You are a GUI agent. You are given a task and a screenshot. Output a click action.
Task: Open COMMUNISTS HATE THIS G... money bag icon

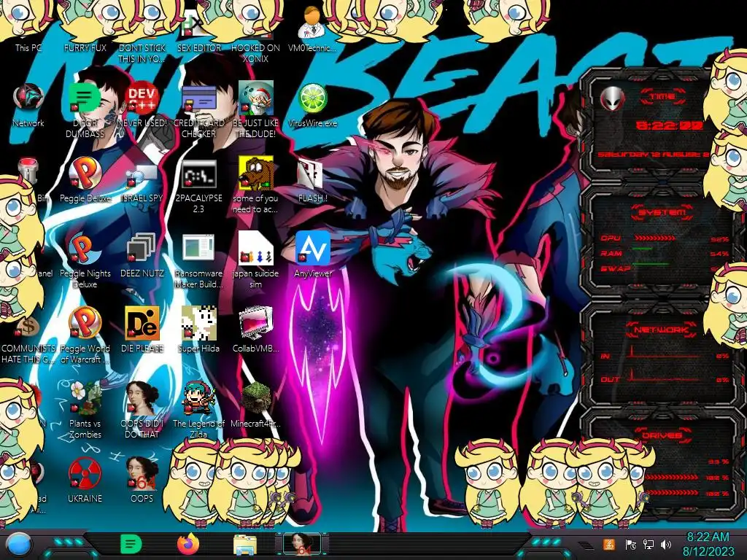pos(28,339)
